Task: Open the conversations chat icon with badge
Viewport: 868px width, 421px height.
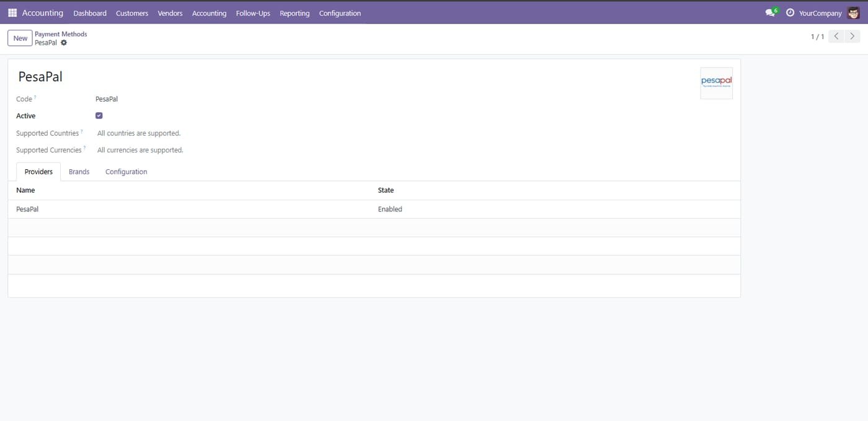Action: click(x=771, y=12)
